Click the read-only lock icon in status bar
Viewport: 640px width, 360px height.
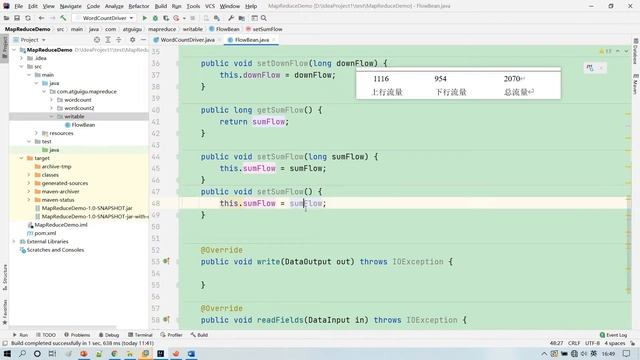633,343
